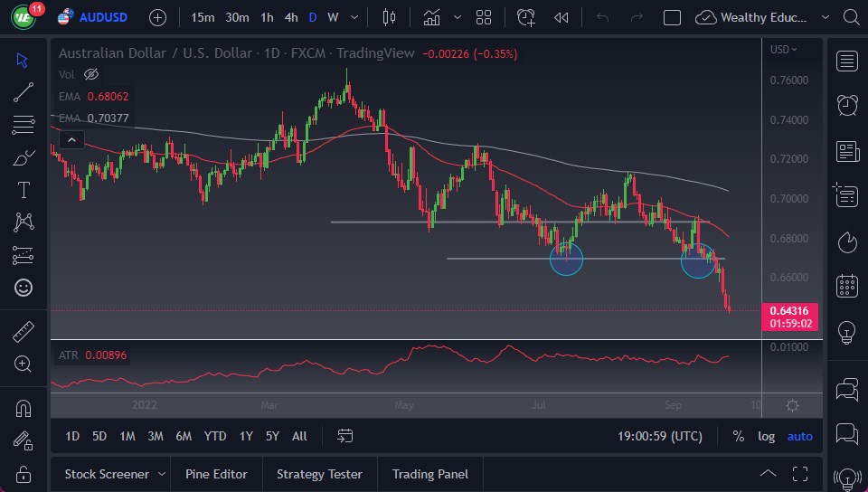Click the bar replay rewind icon
Viewport: 868px width, 492px height.
(561, 17)
